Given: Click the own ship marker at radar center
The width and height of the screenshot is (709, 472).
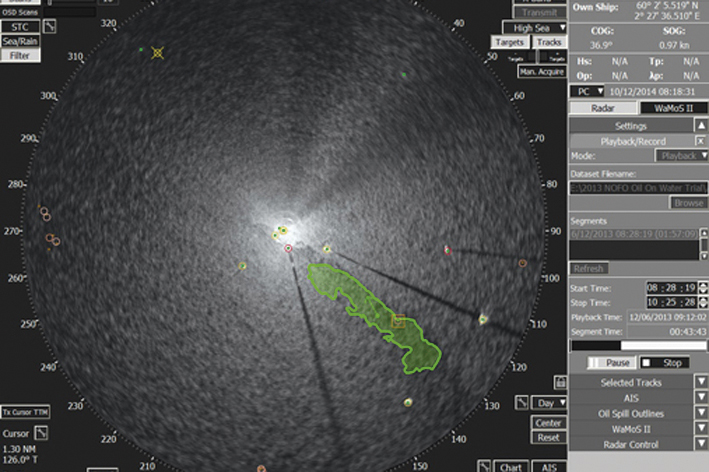Looking at the screenshot, I should tap(283, 230).
